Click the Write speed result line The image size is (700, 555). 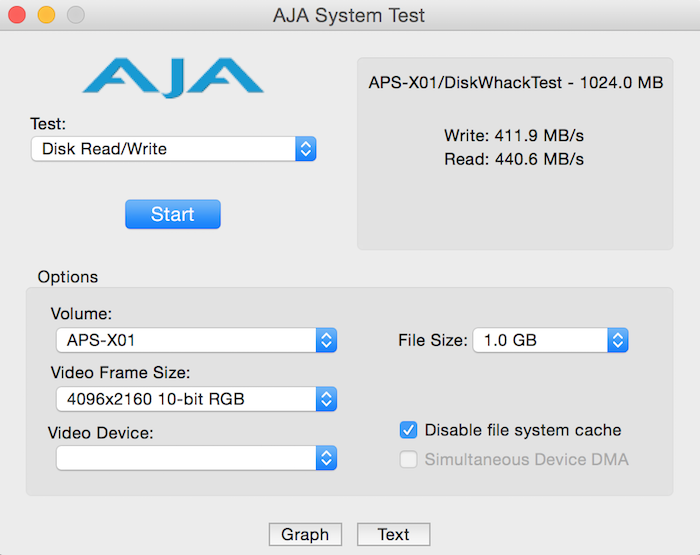click(514, 135)
